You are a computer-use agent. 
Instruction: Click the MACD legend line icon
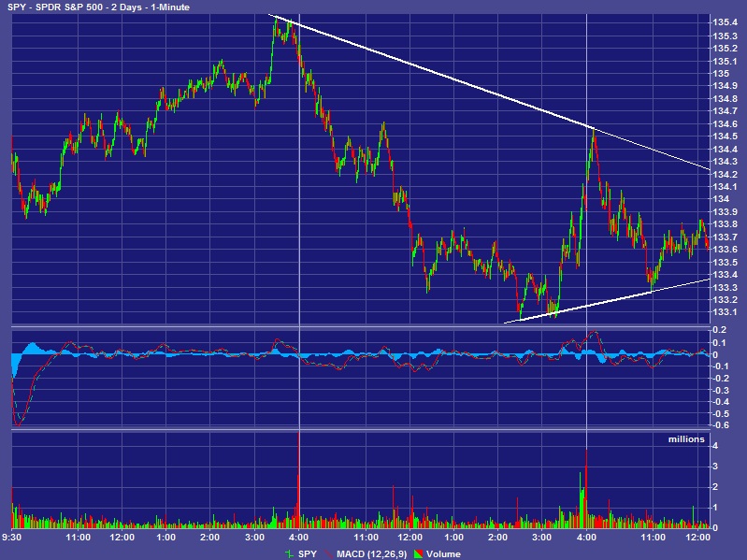329,553
